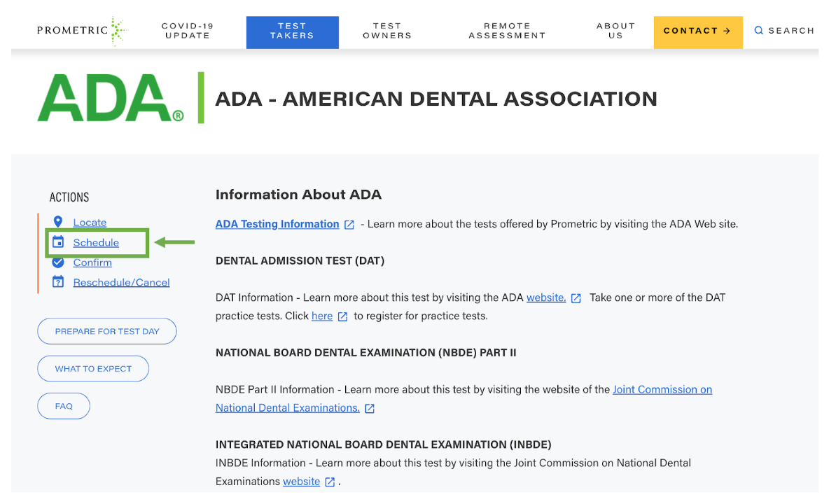829x504 pixels.
Task: Open the COVID-19 Update menu item
Action: (x=188, y=31)
